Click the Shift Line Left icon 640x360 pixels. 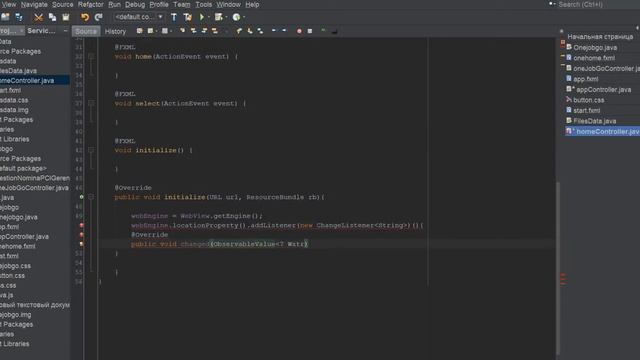point(274,31)
